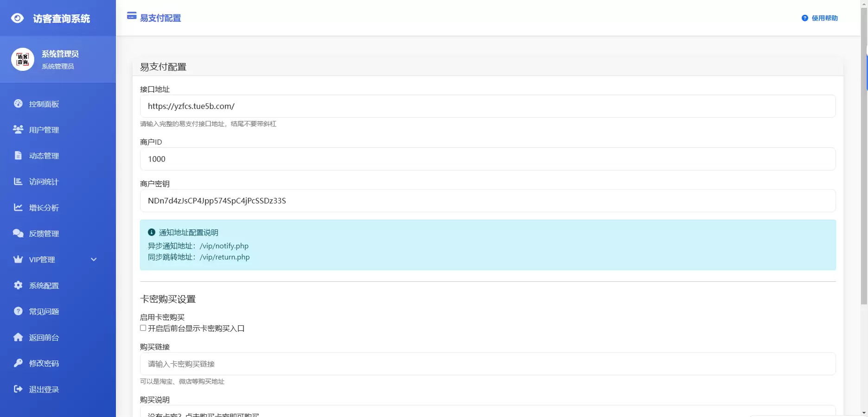The image size is (868, 417).
Task: Click the 增长分析 line chart icon
Action: click(x=18, y=208)
